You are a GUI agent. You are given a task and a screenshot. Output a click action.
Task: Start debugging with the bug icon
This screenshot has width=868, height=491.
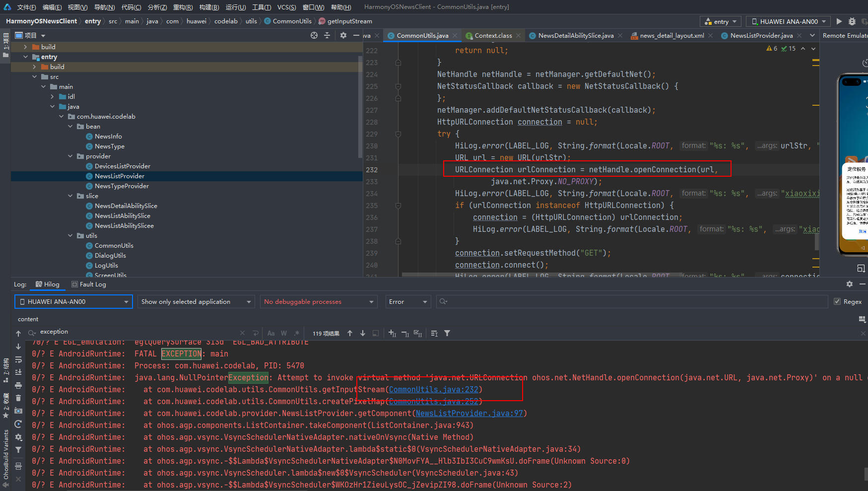click(x=852, y=21)
